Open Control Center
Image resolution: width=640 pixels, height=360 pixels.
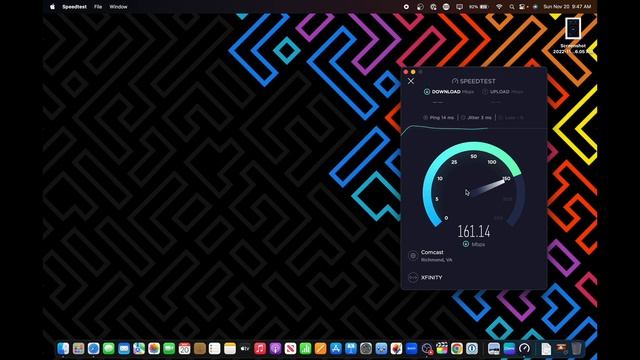click(522, 7)
